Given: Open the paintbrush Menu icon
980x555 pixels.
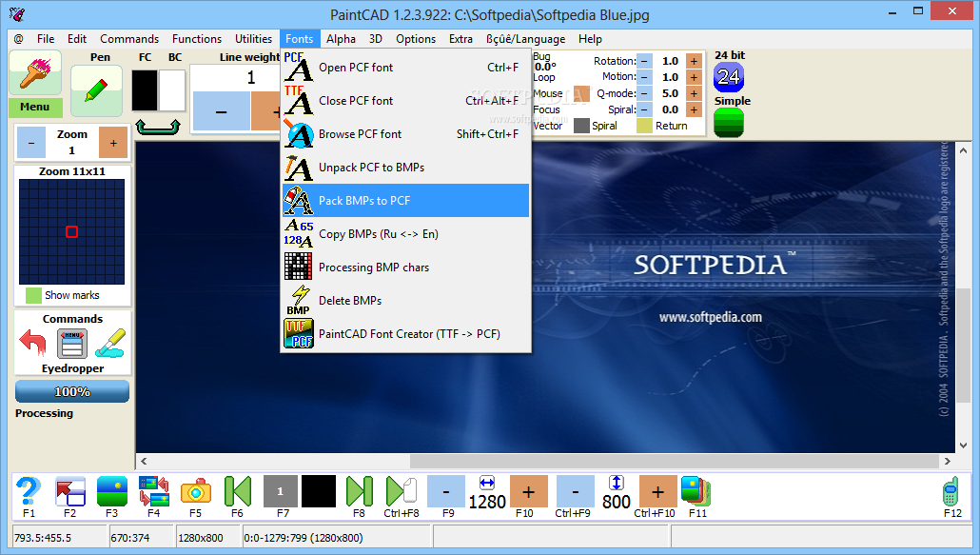Looking at the screenshot, I should pyautogui.click(x=35, y=73).
